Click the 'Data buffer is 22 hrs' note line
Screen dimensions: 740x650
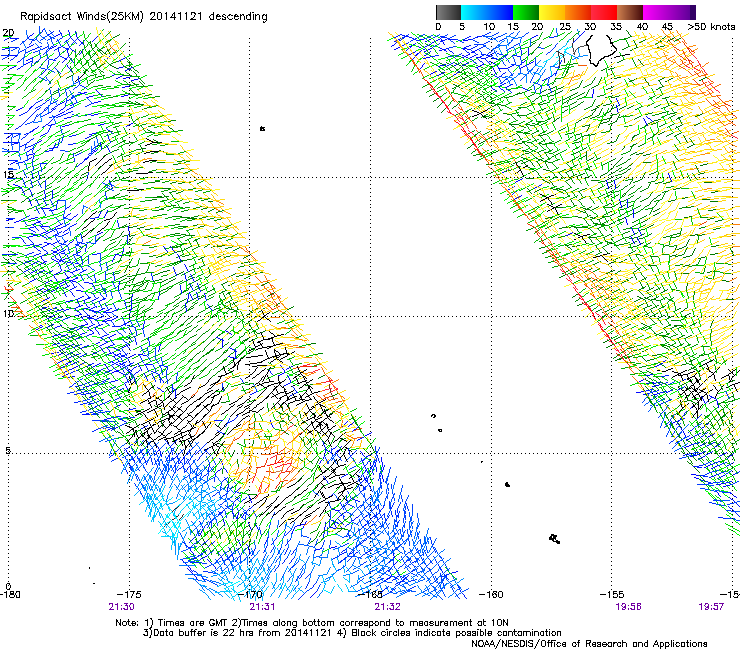point(352,633)
